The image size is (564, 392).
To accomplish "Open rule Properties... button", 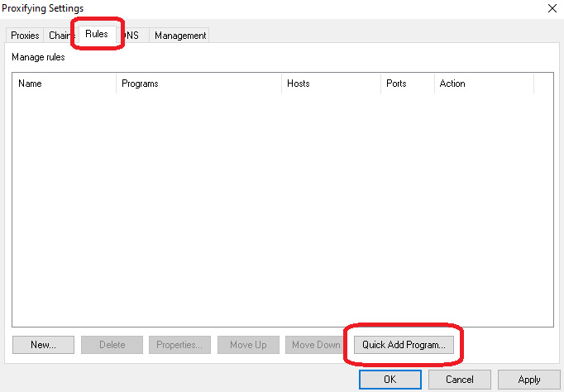I will [x=179, y=345].
